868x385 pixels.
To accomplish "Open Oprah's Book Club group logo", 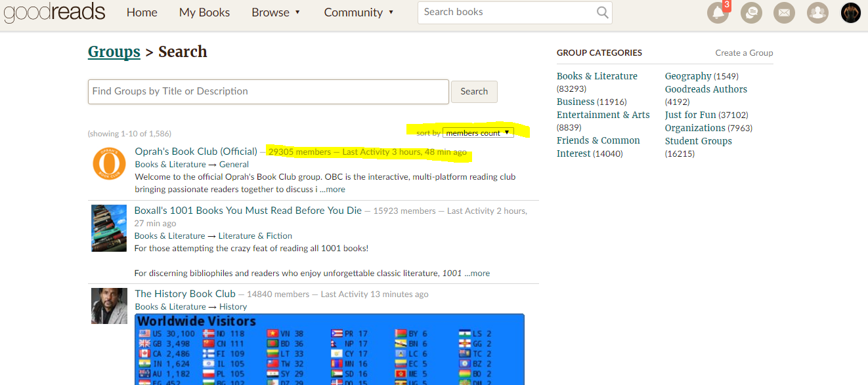I will (108, 164).
